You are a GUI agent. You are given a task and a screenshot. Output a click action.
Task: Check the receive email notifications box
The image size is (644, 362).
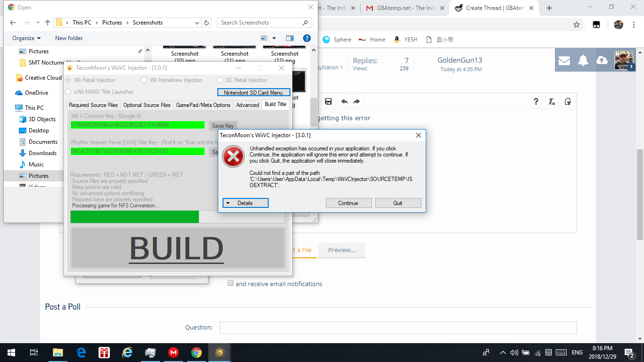231,283
